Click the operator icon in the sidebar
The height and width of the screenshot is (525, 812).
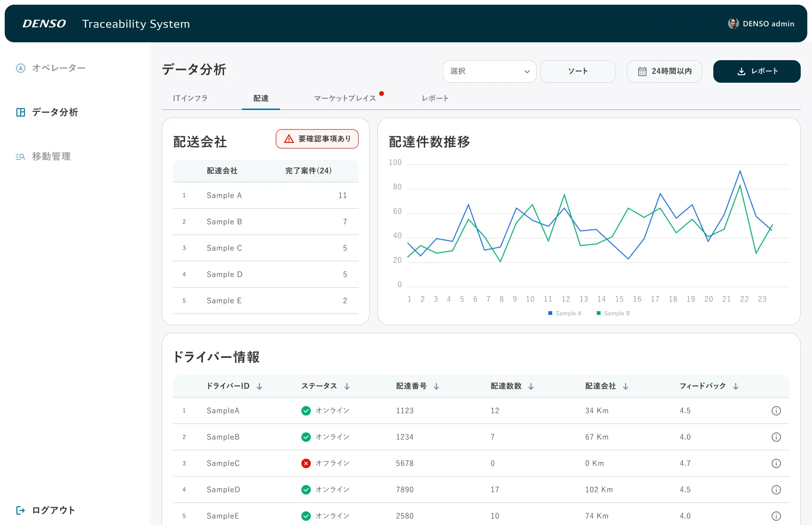pyautogui.click(x=21, y=68)
